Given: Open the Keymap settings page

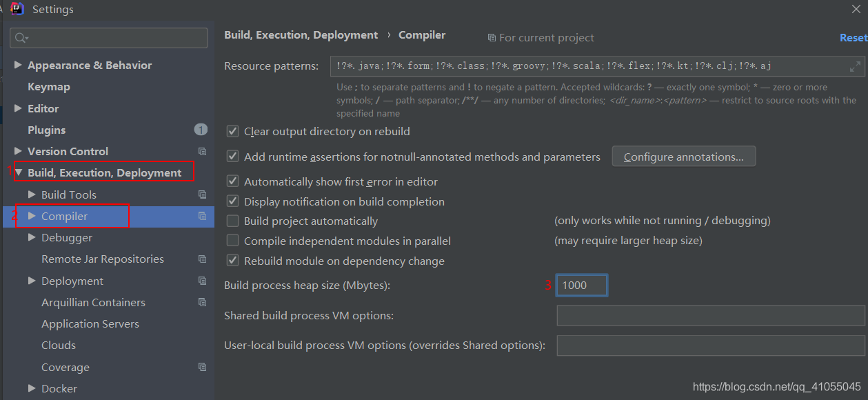Looking at the screenshot, I should [x=49, y=87].
